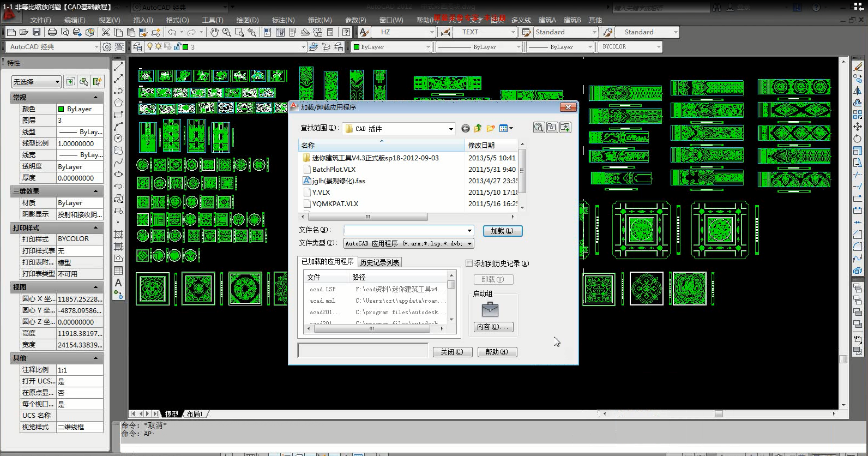Click 颜色 ByLayer green swatch in Properties
This screenshot has width=868, height=456.
[61, 109]
